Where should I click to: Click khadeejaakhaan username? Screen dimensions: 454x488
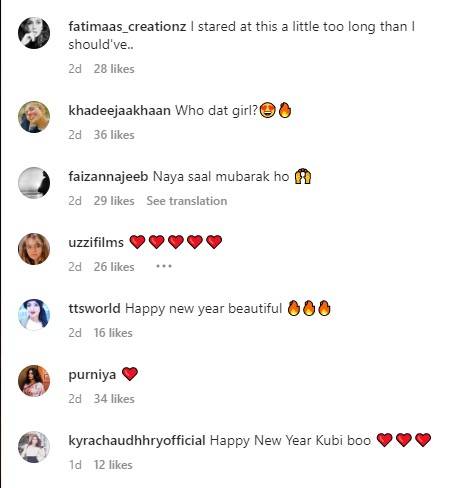click(119, 110)
